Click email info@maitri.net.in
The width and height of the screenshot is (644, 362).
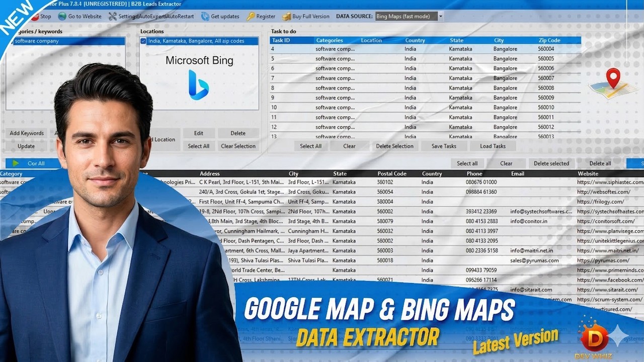531,250
